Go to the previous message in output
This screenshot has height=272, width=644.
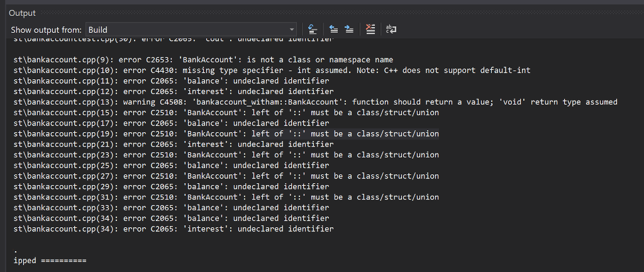pyautogui.click(x=333, y=29)
